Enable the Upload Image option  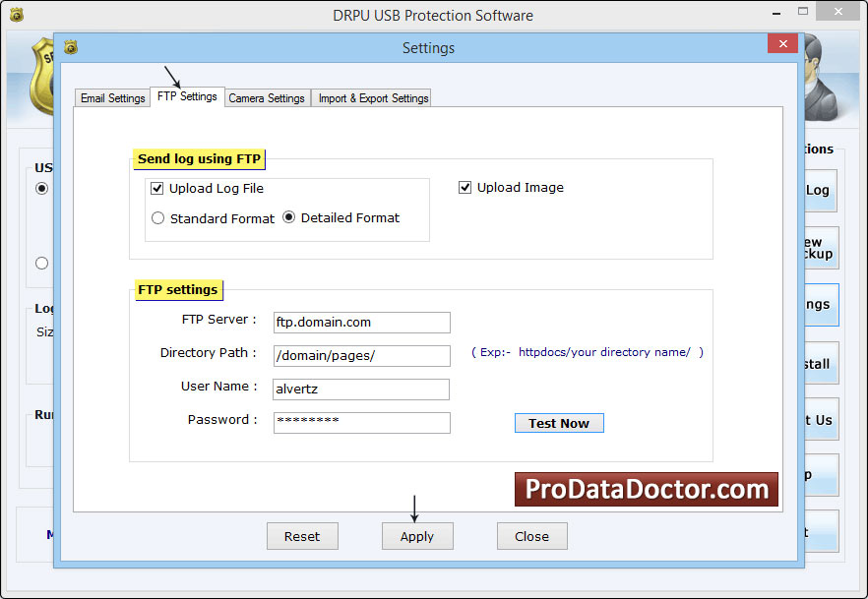point(464,187)
